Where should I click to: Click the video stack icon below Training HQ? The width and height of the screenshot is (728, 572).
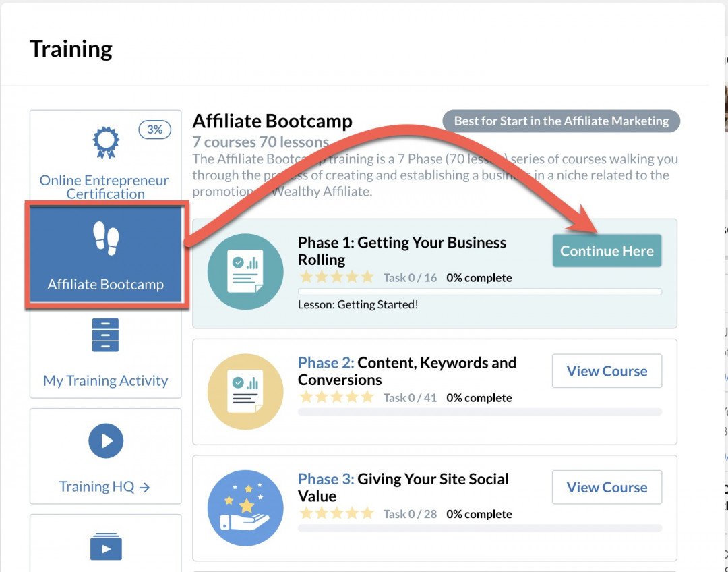106,546
